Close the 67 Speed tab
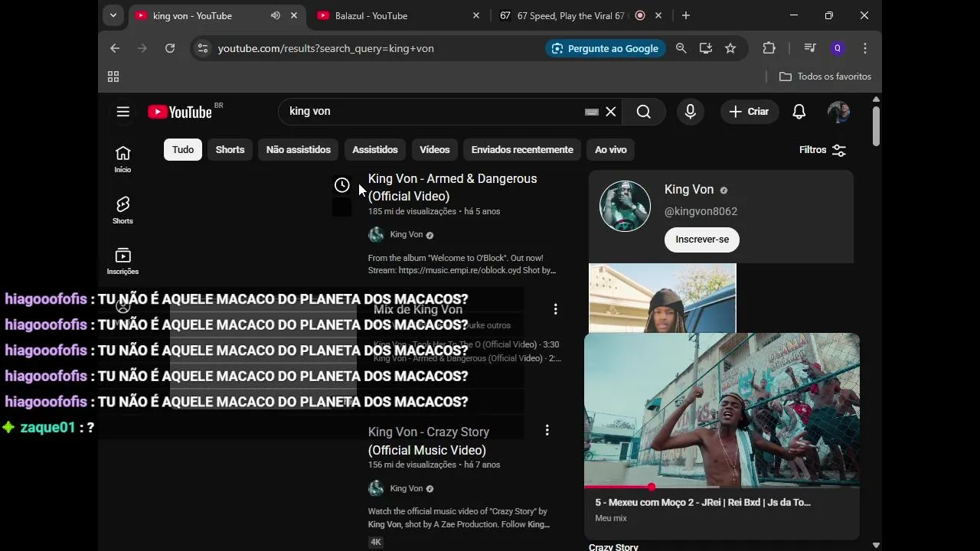Viewport: 980px width, 551px height. point(658,15)
